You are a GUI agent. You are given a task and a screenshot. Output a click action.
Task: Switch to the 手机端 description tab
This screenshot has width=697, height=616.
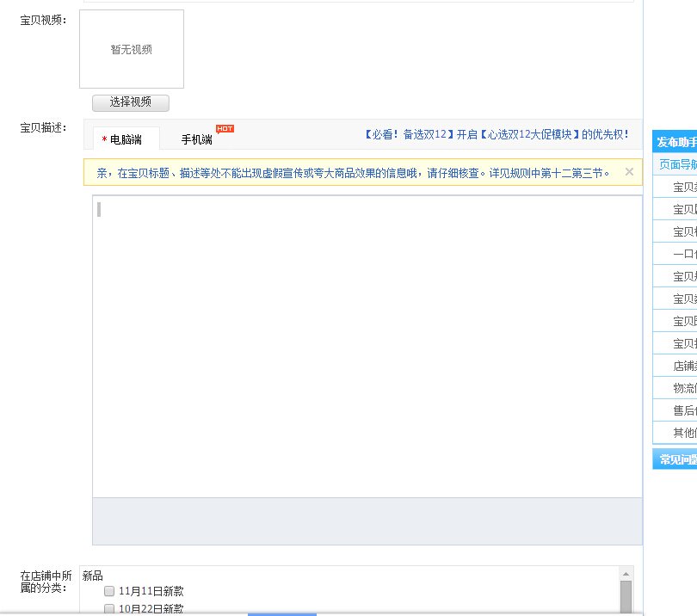[x=196, y=139]
